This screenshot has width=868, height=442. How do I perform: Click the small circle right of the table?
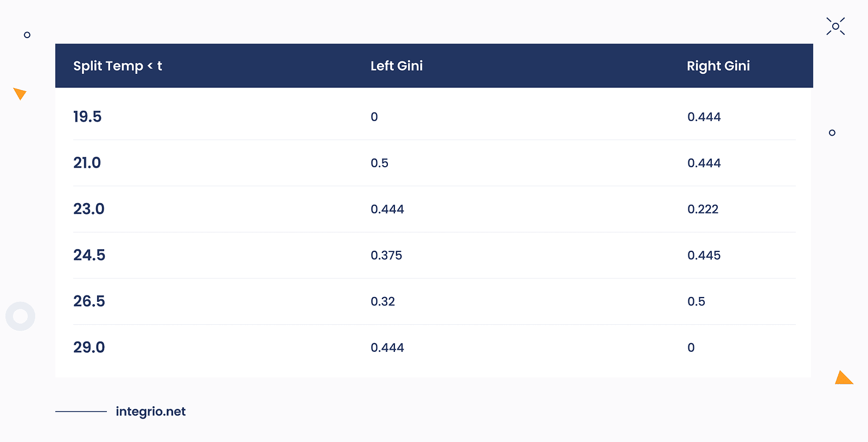(x=832, y=132)
